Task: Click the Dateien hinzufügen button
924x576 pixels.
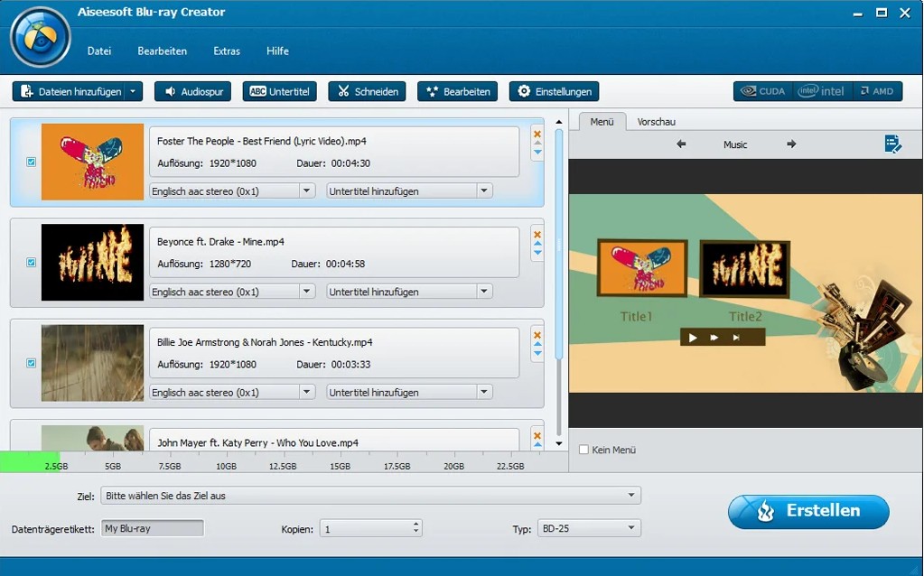Action: pyautogui.click(x=71, y=91)
